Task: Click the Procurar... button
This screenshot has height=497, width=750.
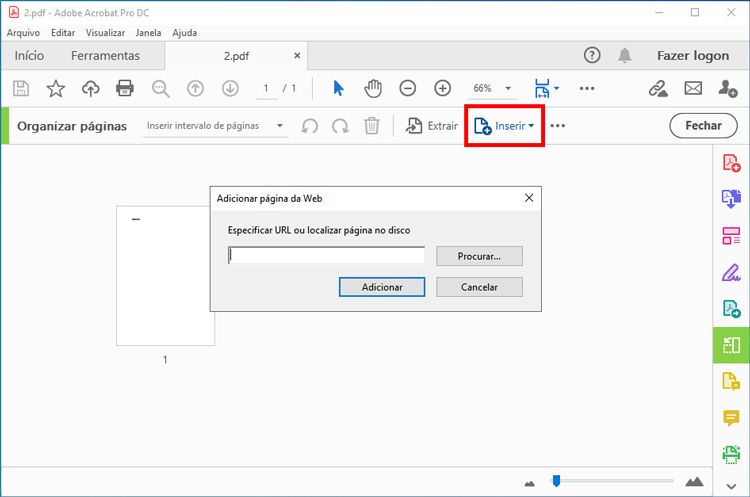Action: pos(479,256)
